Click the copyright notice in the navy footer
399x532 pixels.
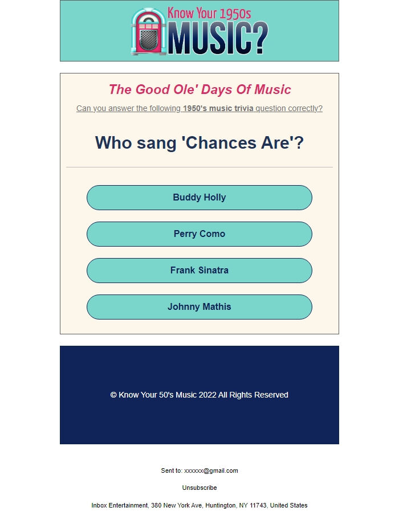(x=199, y=395)
